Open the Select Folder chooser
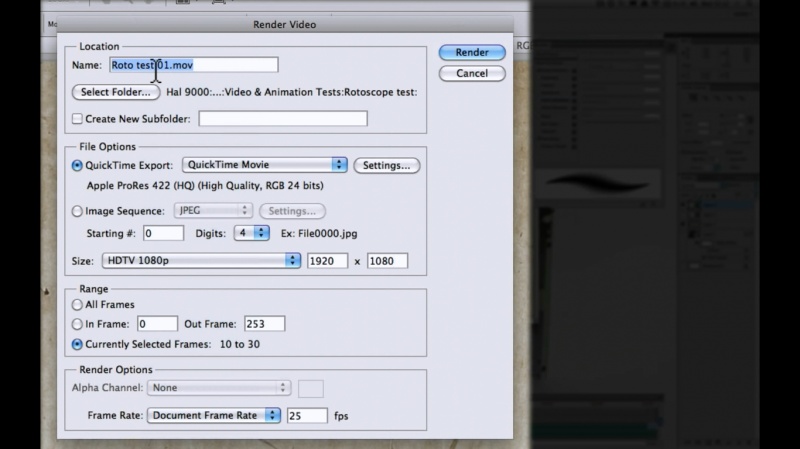The image size is (800, 449). click(116, 92)
